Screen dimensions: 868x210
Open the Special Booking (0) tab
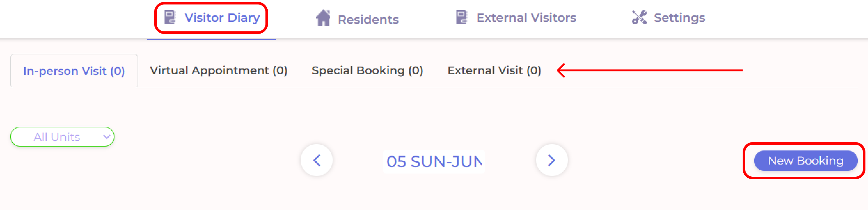click(367, 70)
